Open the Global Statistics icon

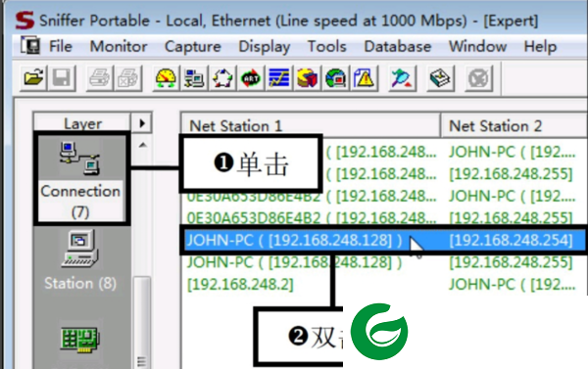(x=335, y=78)
